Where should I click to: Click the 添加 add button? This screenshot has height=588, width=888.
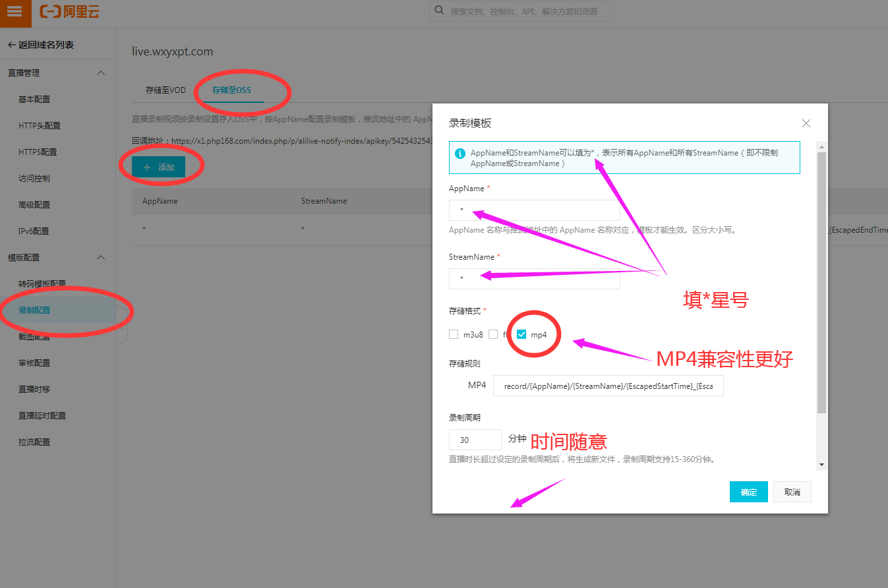tap(158, 167)
